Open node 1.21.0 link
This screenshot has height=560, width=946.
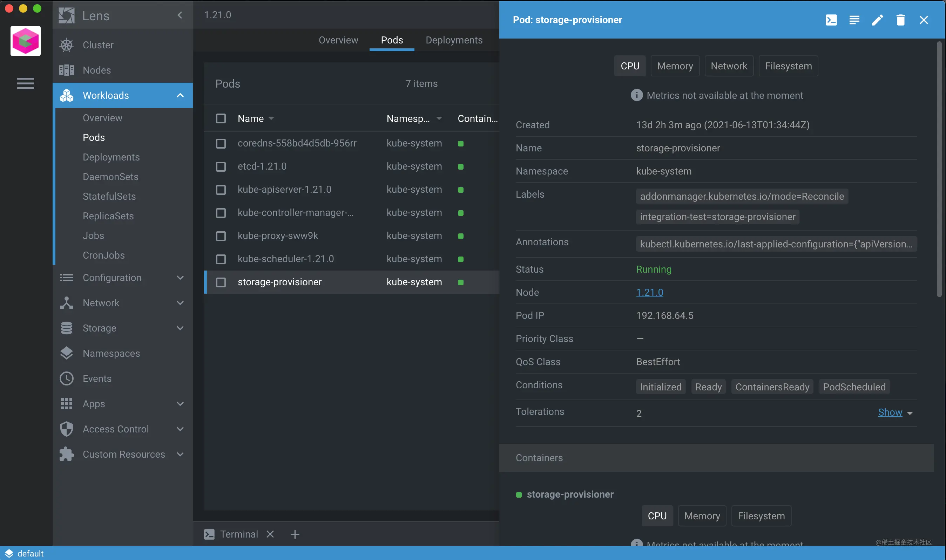tap(649, 293)
